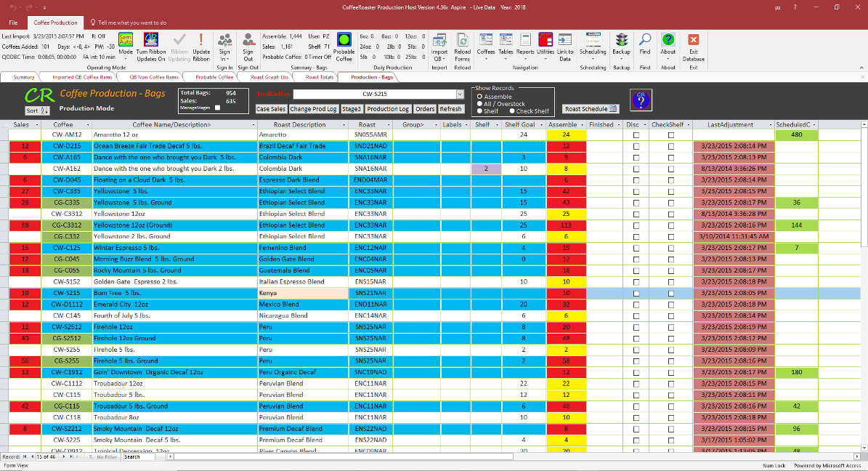Select the Assemble radio button

click(x=479, y=97)
